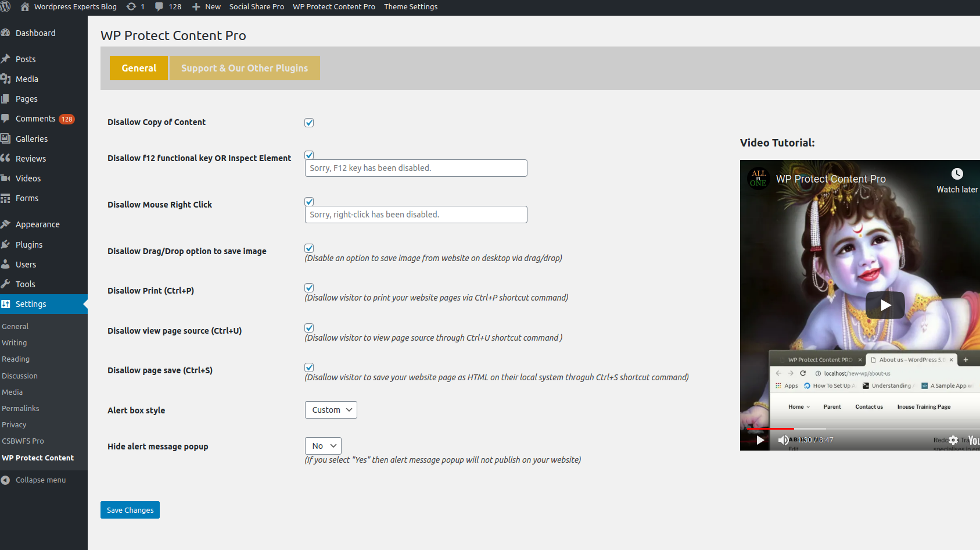Viewport: 980px width, 550px height.
Task: Click the 128 comments count badge in sidebar
Action: 67,119
